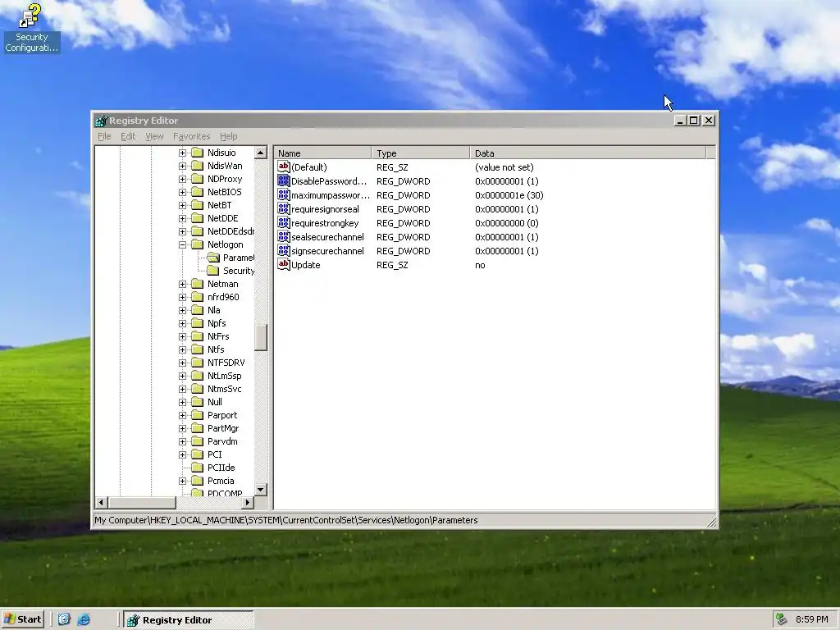The image size is (840, 630).
Task: Click the open Parameters folder icon
Action: pos(213,258)
